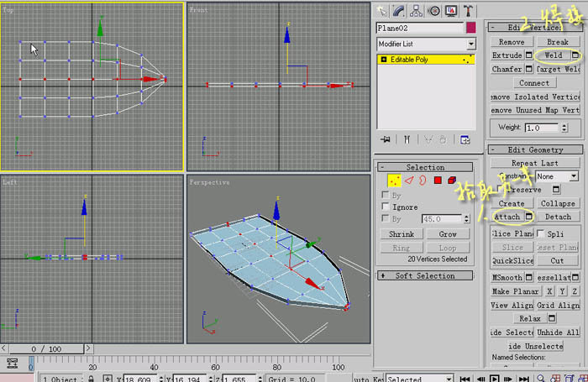Click the Collapse button
The height and width of the screenshot is (382, 588).
coord(558,203)
